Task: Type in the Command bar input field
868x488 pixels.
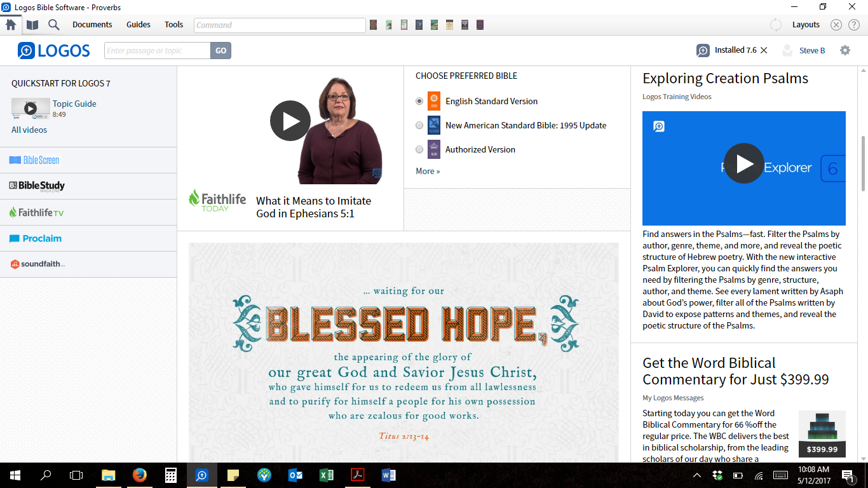Action: (280, 25)
